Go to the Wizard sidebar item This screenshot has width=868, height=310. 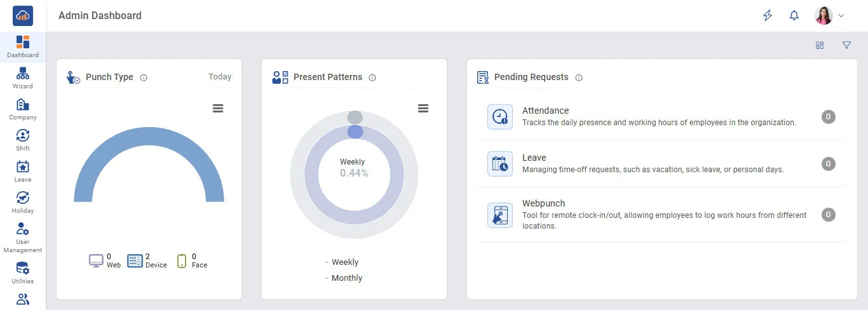pyautogui.click(x=23, y=77)
